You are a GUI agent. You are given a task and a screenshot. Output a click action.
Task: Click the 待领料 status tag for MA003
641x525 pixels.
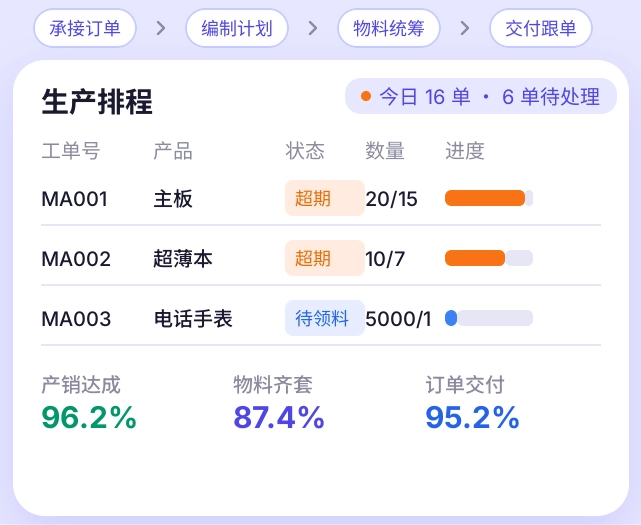(x=325, y=318)
